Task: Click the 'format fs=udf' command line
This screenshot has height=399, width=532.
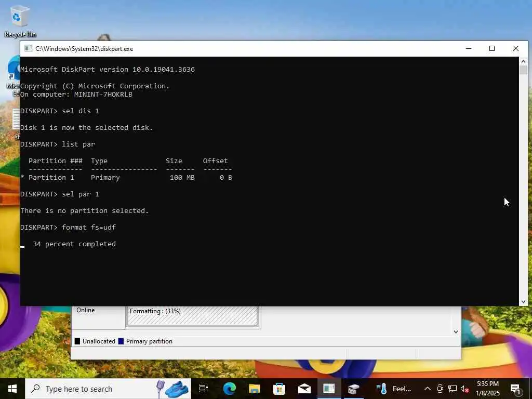Action: click(x=89, y=228)
